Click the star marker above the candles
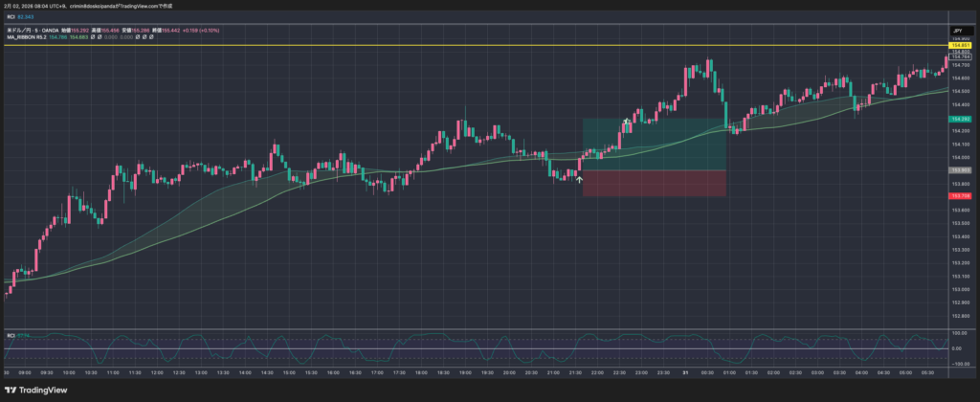 [x=627, y=122]
